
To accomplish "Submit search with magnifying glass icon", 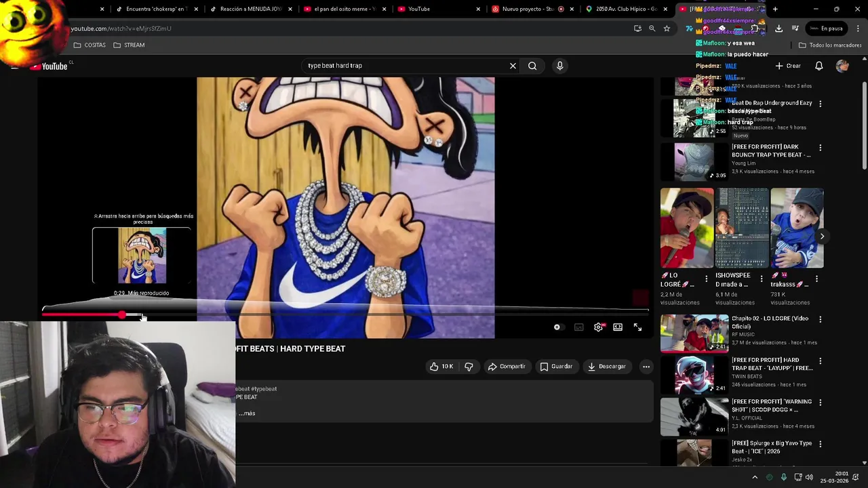I will tap(532, 66).
